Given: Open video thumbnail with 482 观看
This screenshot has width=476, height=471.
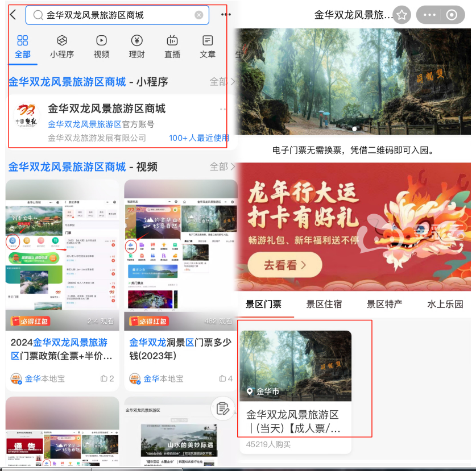Looking at the screenshot, I should tap(181, 255).
